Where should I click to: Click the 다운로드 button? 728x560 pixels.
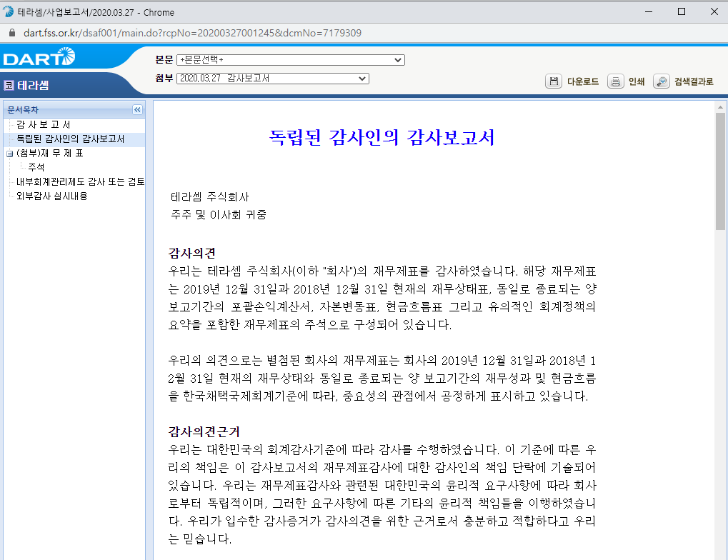[x=583, y=81]
